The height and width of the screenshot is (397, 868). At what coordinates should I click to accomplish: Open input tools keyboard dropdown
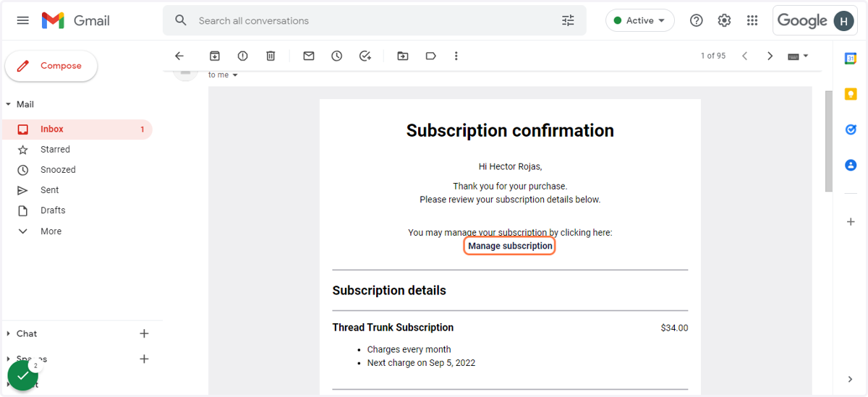799,56
